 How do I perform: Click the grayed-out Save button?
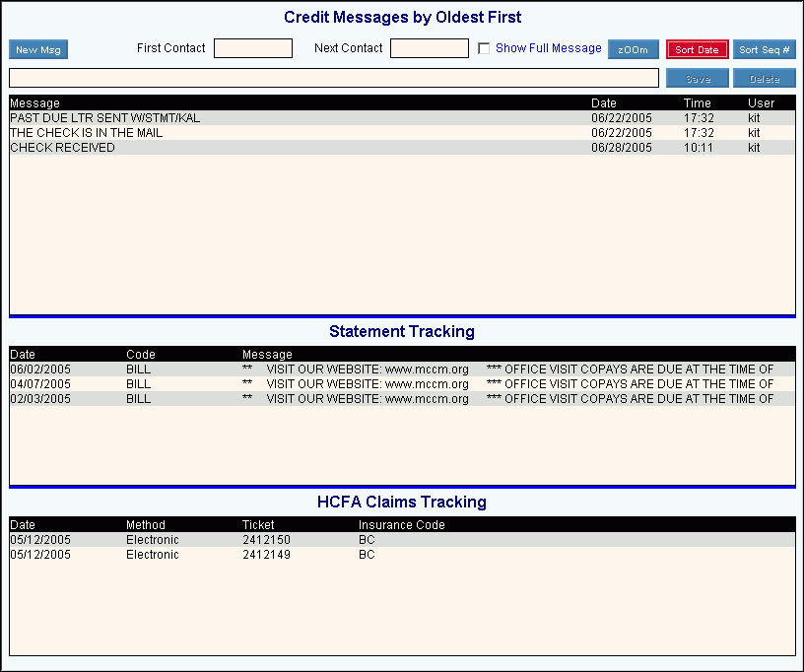[698, 79]
